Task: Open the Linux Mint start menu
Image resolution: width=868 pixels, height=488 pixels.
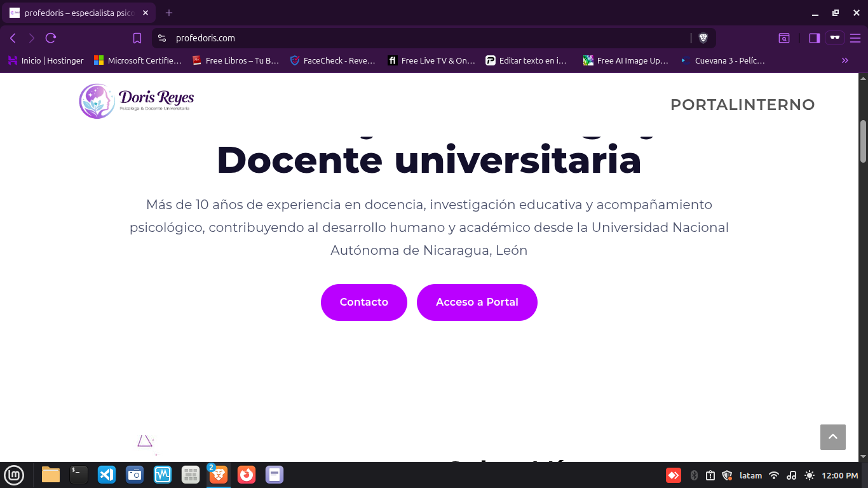Action: (x=14, y=475)
